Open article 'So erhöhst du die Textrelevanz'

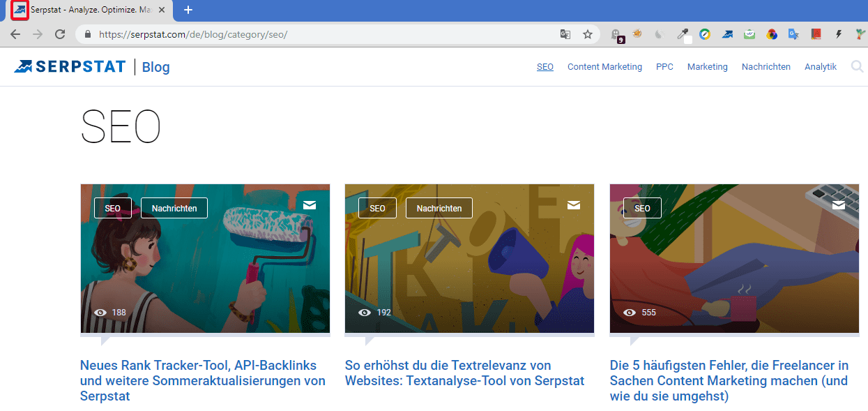pyautogui.click(x=464, y=373)
